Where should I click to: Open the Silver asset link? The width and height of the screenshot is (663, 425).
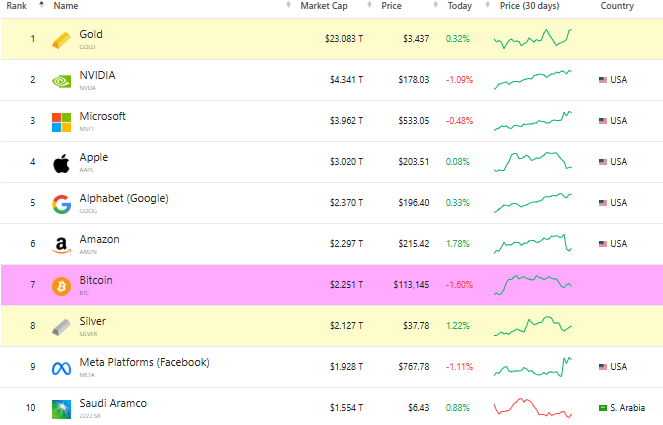[93, 321]
